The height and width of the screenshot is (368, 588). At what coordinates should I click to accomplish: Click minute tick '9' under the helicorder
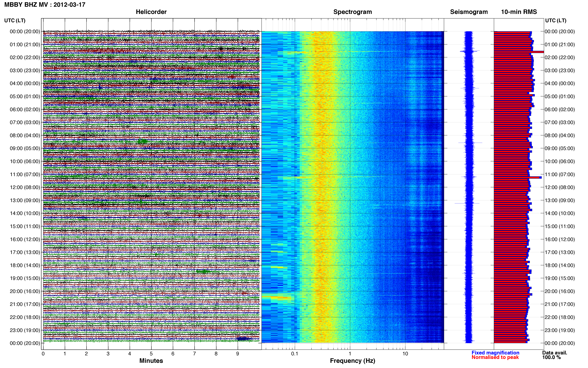[238, 354]
